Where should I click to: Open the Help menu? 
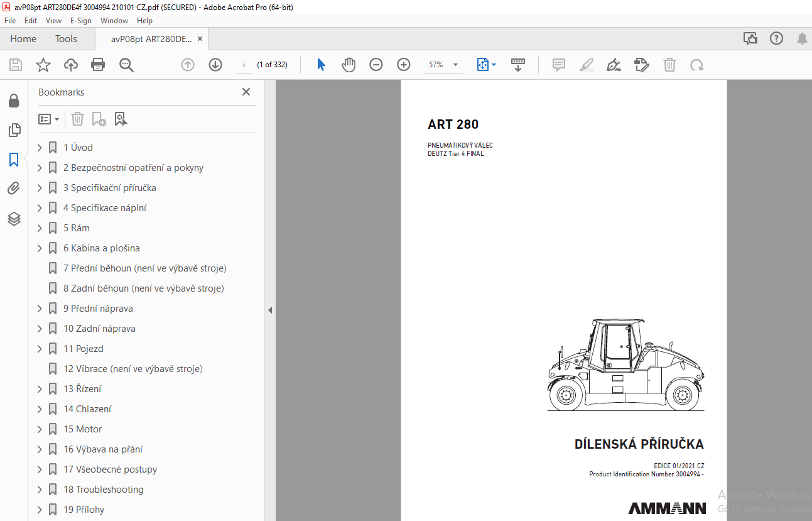(x=144, y=21)
